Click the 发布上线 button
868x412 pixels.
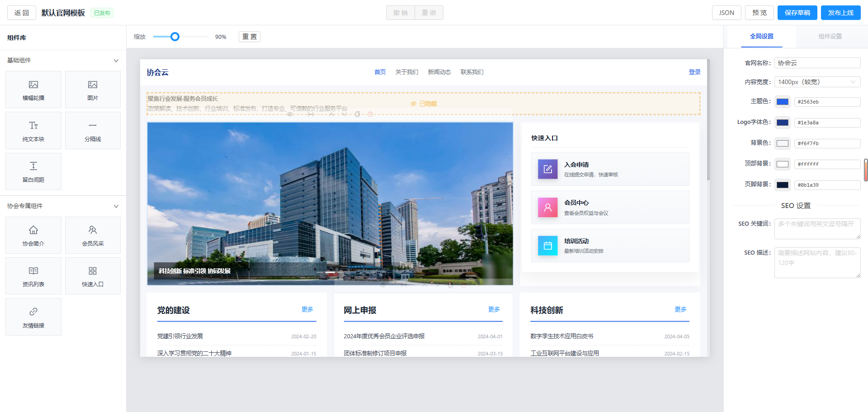coord(840,13)
